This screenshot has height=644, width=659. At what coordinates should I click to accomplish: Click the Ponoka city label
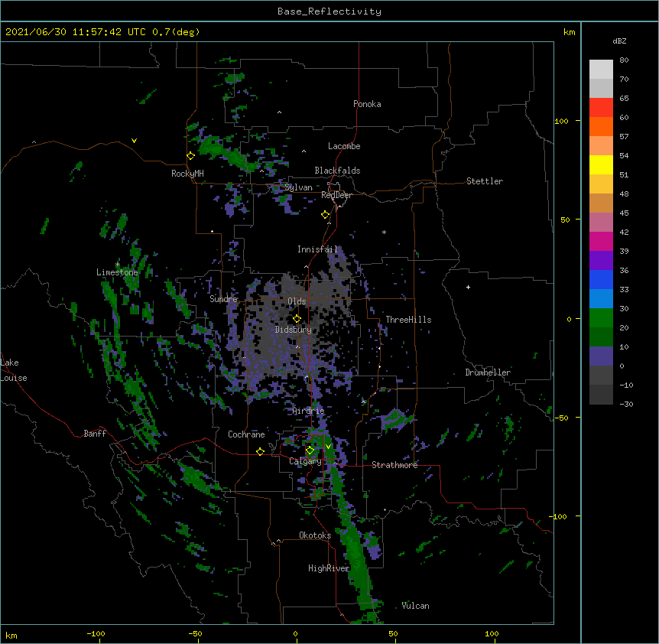[367, 104]
